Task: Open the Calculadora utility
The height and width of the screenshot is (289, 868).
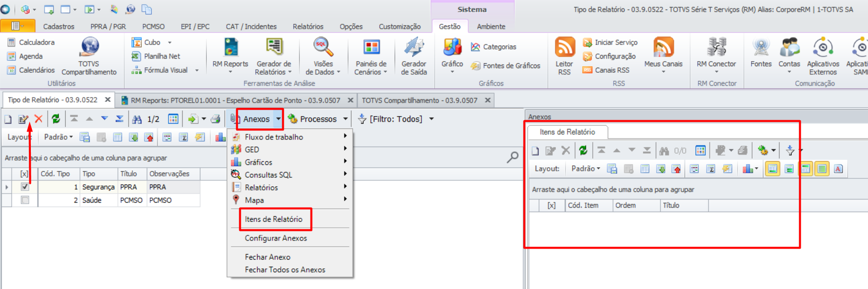Action: click(x=31, y=42)
